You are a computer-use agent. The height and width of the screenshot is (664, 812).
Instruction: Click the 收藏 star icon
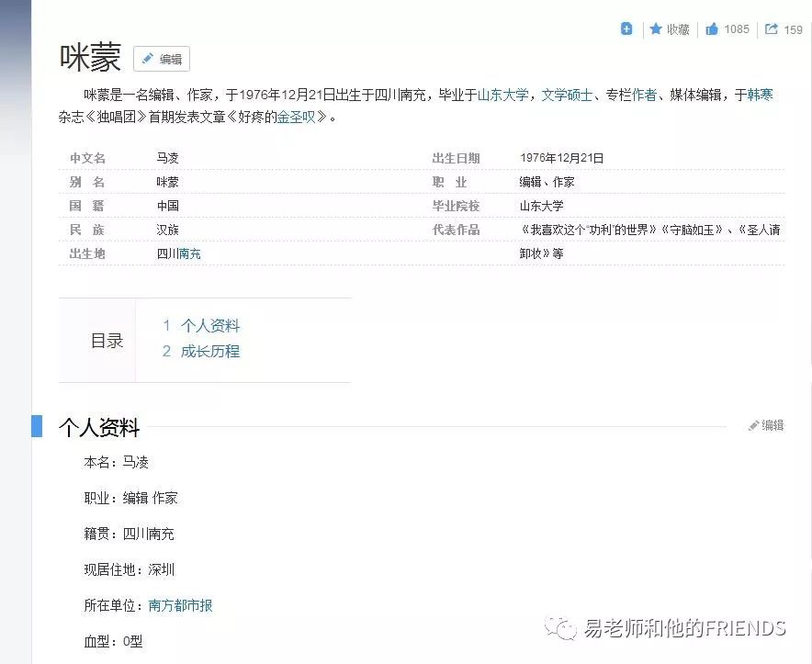(656, 29)
